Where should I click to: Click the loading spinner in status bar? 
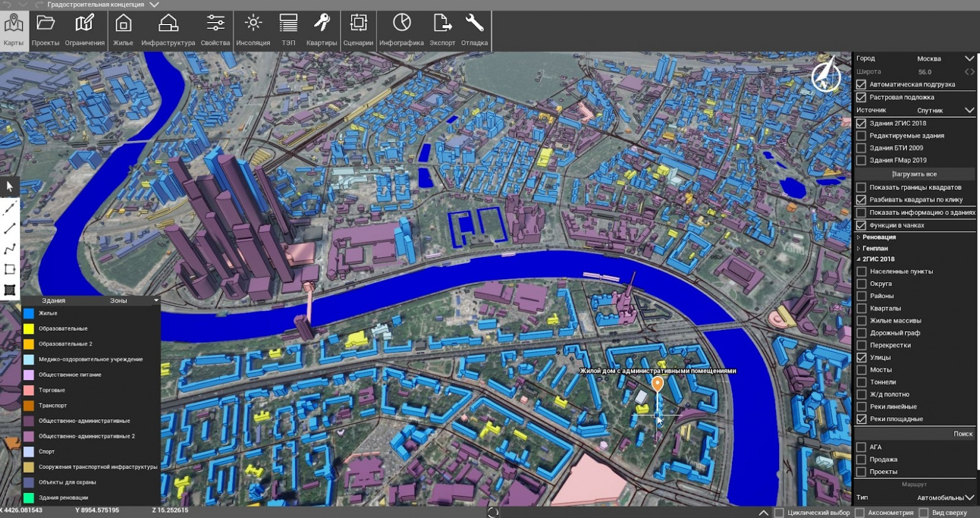pyautogui.click(x=493, y=512)
